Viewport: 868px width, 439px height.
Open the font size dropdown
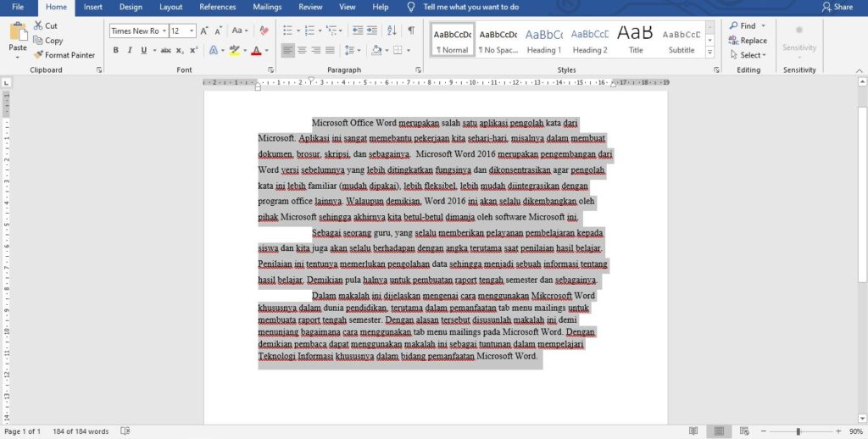192,31
